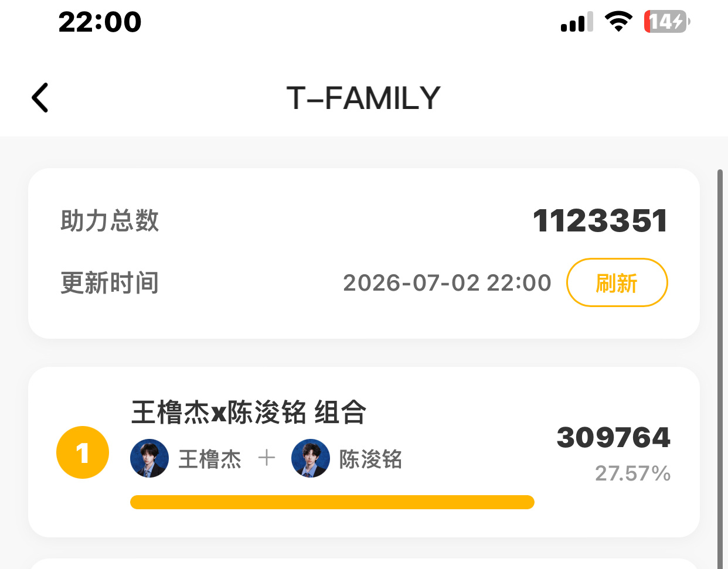Tap the 22:00 status bar clock
Viewport: 728px width, 569px height.
click(100, 22)
